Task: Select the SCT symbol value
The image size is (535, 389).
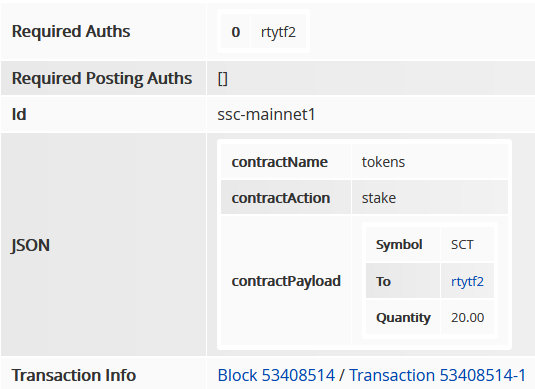Action: coord(462,245)
